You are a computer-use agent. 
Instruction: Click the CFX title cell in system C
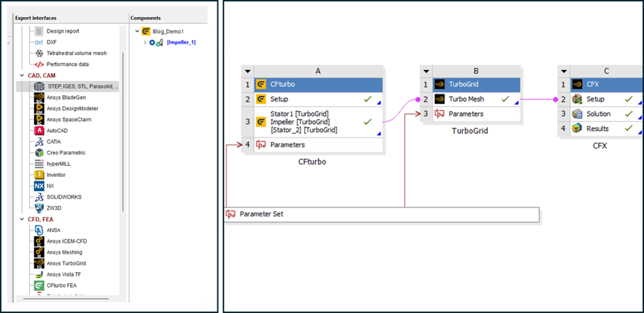[607, 85]
